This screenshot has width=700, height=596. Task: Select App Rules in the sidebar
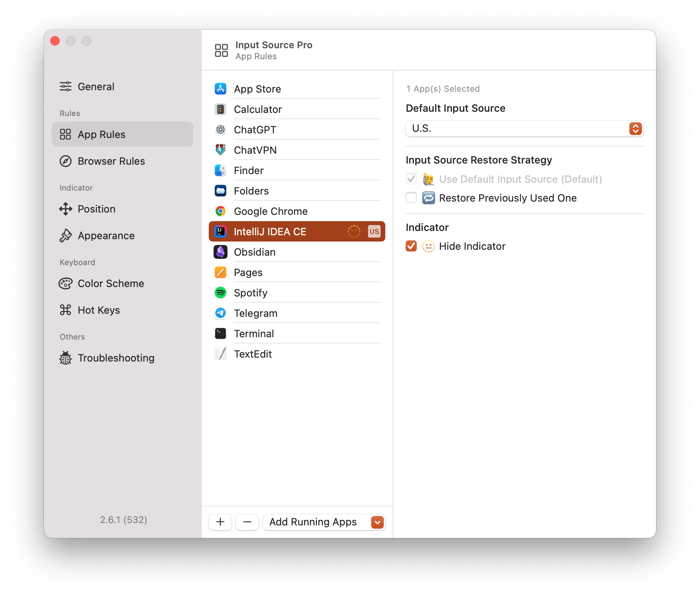[x=122, y=134]
